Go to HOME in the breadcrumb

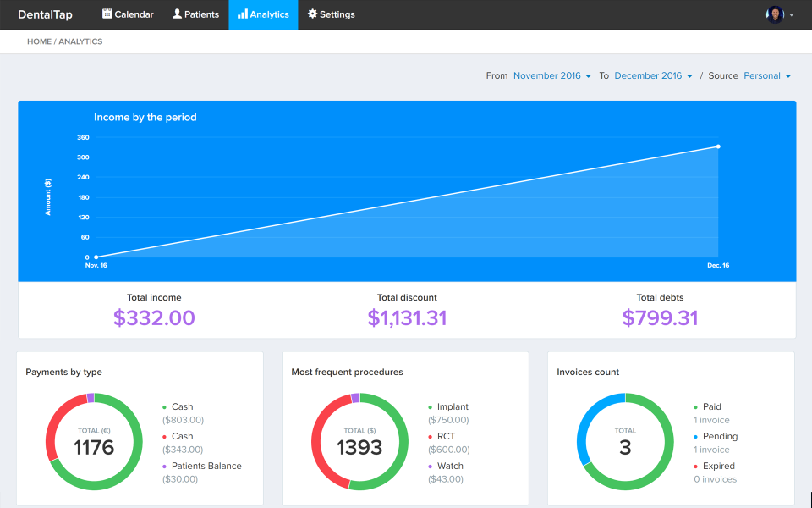point(39,41)
